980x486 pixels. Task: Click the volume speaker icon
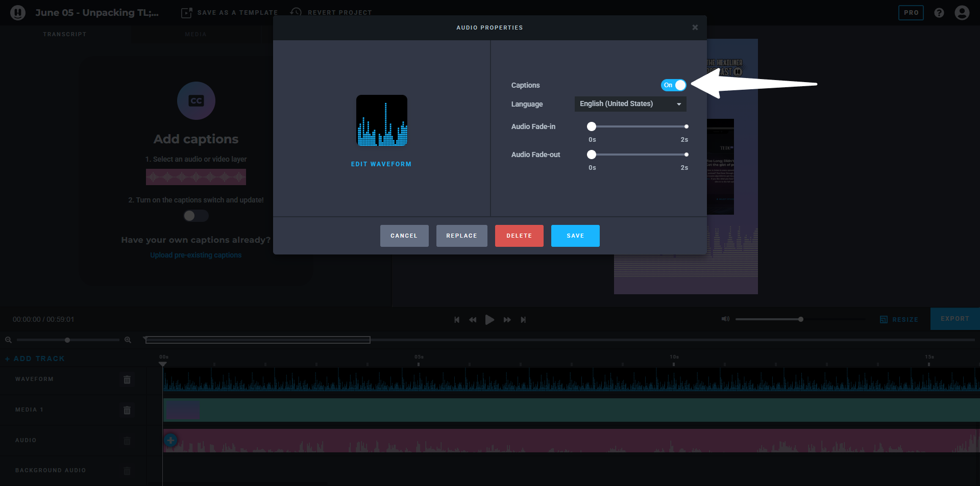pyautogui.click(x=725, y=319)
